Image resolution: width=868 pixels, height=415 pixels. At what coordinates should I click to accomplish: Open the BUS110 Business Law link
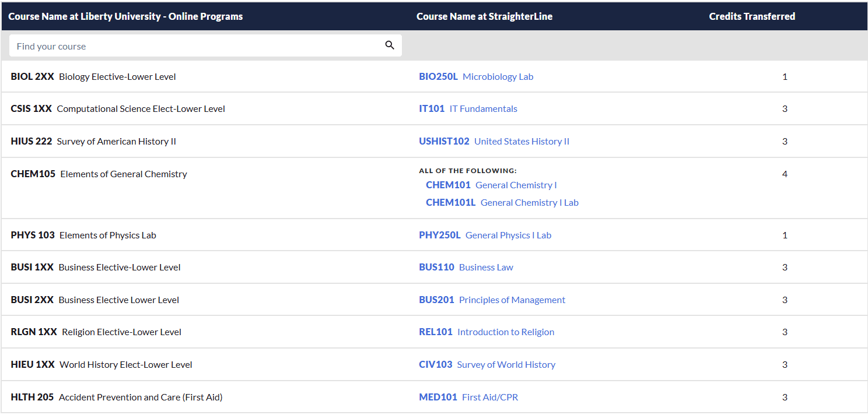coord(466,267)
